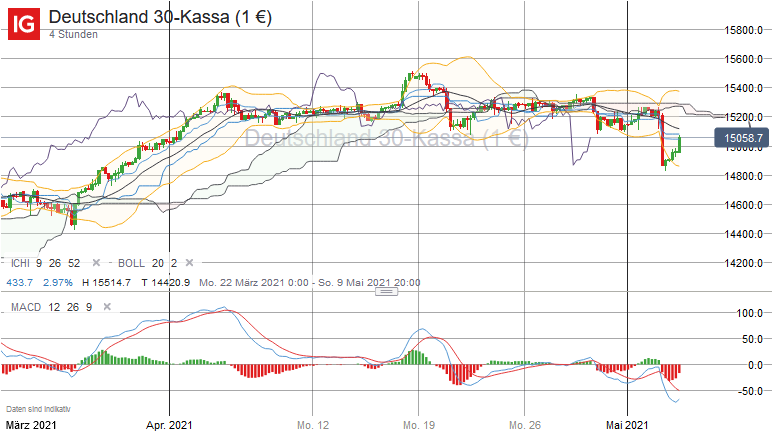The image size is (772, 434).
Task: Open the MACD 12 26 9 indicator settings
Action: 51,307
